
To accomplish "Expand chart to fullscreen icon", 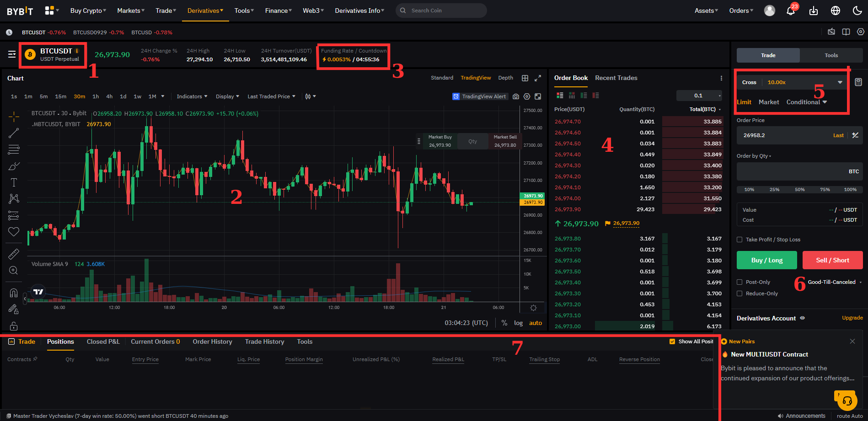I will coord(538,78).
